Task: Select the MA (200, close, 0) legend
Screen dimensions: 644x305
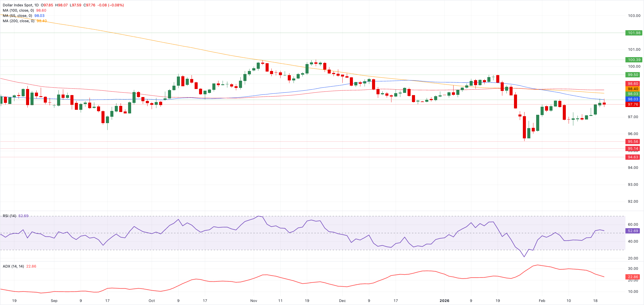Action: [18, 21]
